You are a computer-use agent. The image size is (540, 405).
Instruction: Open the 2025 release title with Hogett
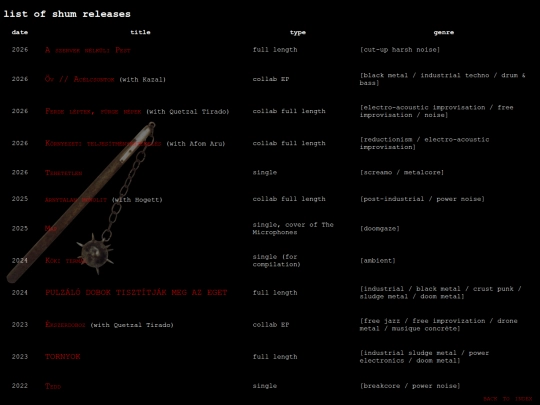click(x=76, y=199)
